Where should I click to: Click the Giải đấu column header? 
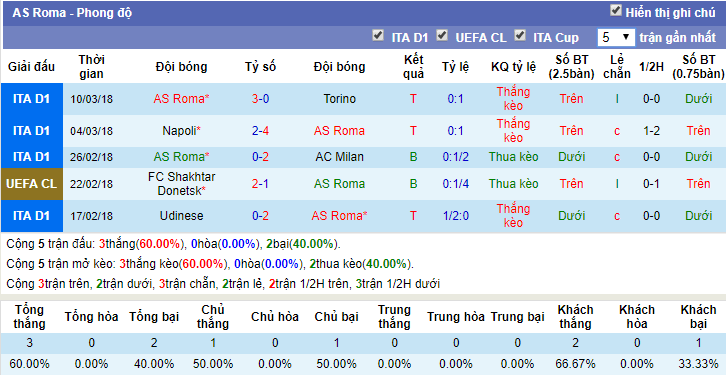pos(31,67)
